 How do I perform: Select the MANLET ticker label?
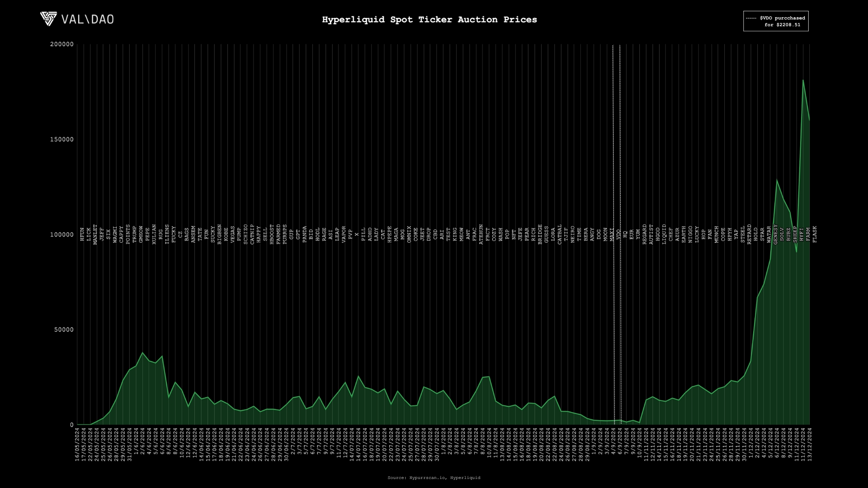pos(95,235)
